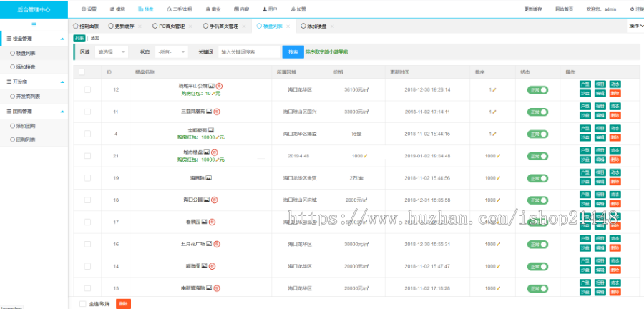The width and height of the screenshot is (644, 309).
Task: Click the 沙盘 button for row ID 21
Action: tap(585, 160)
